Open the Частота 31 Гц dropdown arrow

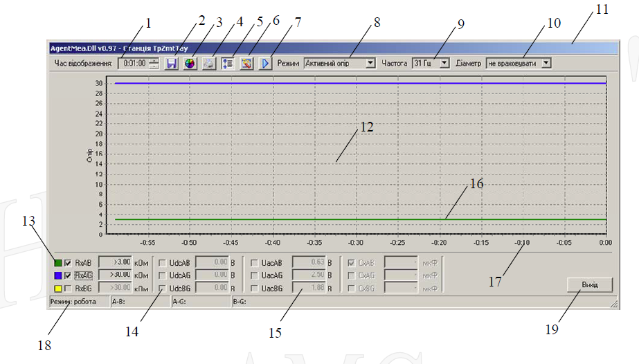click(444, 63)
